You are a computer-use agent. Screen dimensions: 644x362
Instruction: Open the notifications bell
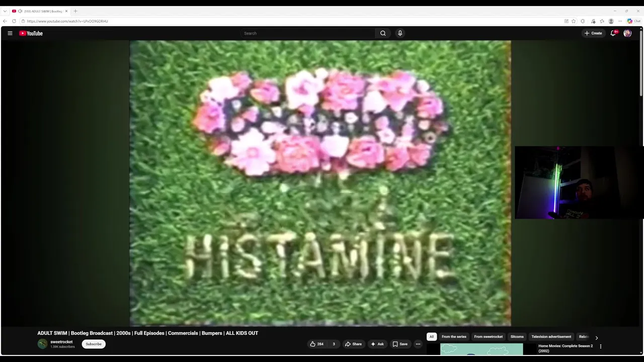point(613,33)
